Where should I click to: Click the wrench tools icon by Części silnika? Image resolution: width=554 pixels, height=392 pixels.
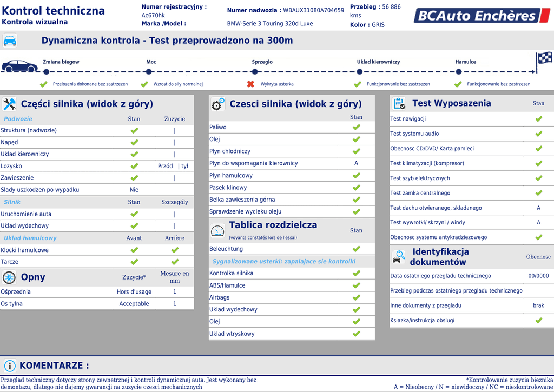tap(9, 104)
